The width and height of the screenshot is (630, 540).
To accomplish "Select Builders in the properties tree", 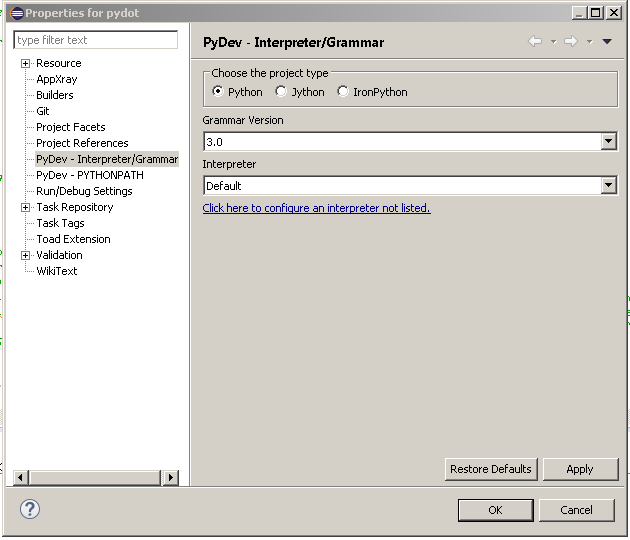I will 55,95.
